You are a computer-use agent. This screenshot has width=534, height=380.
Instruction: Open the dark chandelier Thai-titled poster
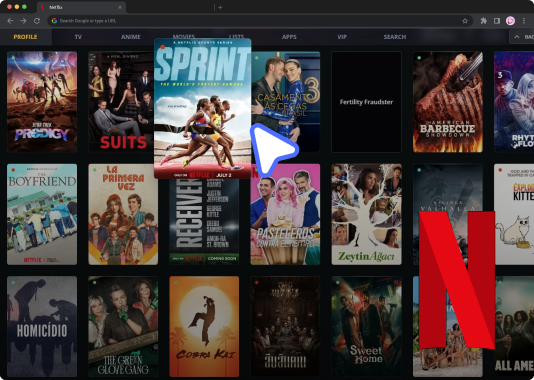click(x=285, y=327)
